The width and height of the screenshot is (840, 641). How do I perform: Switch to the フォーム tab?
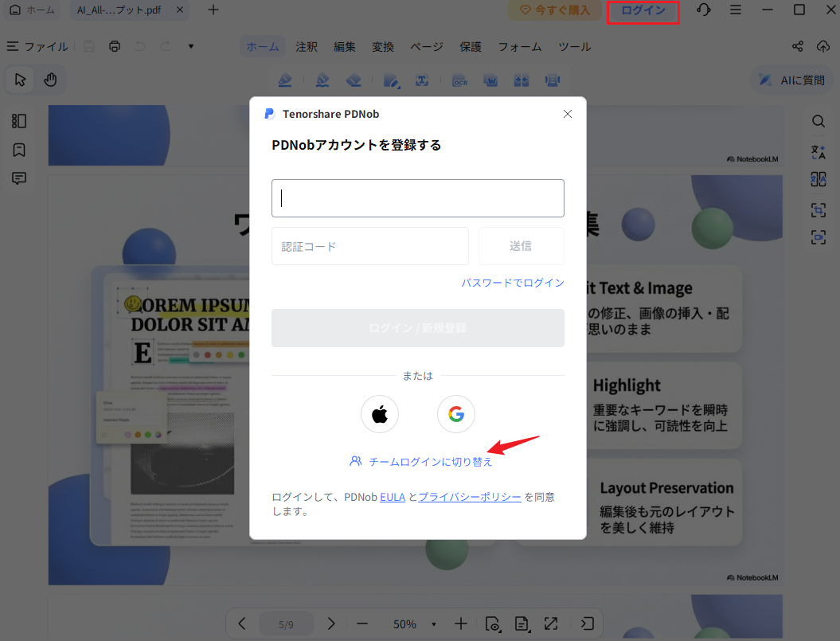point(520,47)
